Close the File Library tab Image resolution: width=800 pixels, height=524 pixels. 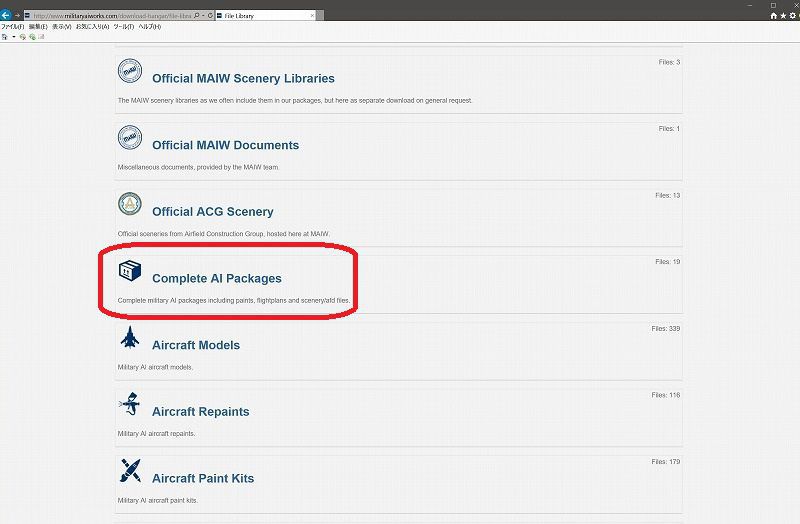pyautogui.click(x=312, y=15)
